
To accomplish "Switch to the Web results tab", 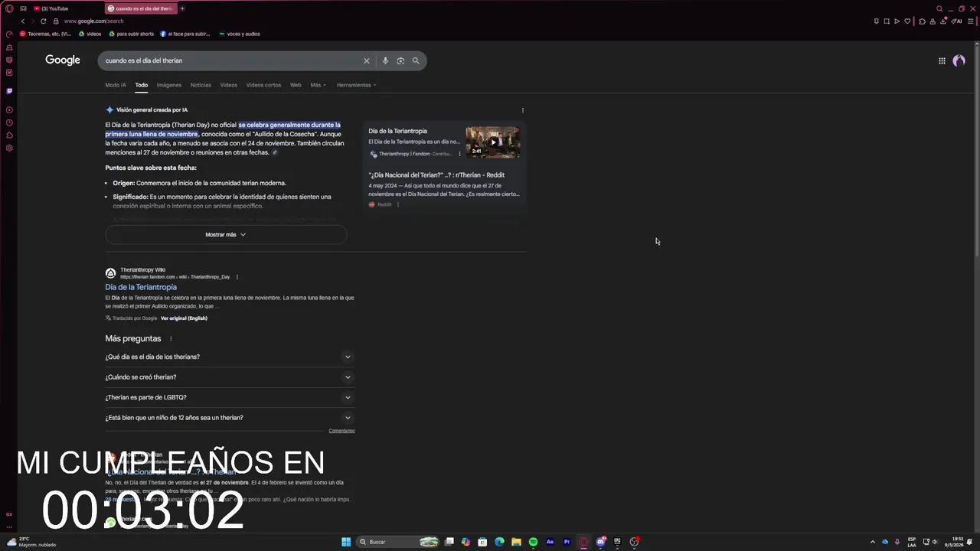I will click(x=296, y=85).
